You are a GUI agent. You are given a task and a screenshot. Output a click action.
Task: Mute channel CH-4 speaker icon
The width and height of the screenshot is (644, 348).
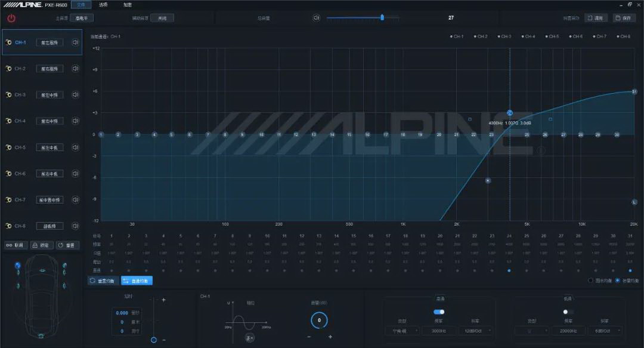pos(75,121)
